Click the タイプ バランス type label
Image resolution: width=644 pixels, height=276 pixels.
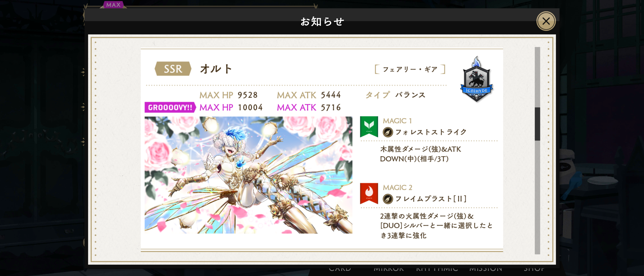click(x=396, y=95)
